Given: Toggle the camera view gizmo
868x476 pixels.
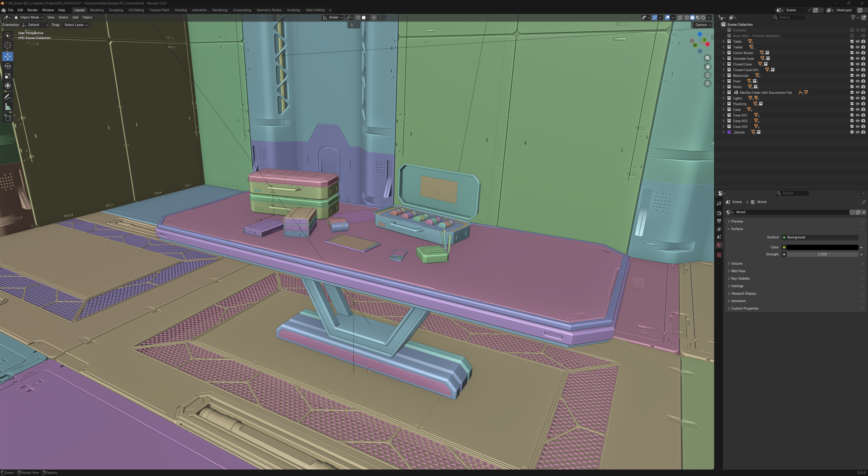Looking at the screenshot, I should coord(708,75).
